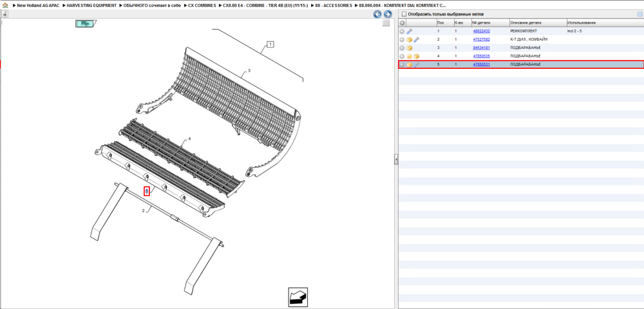Screen dimensions: 644x309
Task: Click the box icon in row 47850535
Action: [x=417, y=56]
